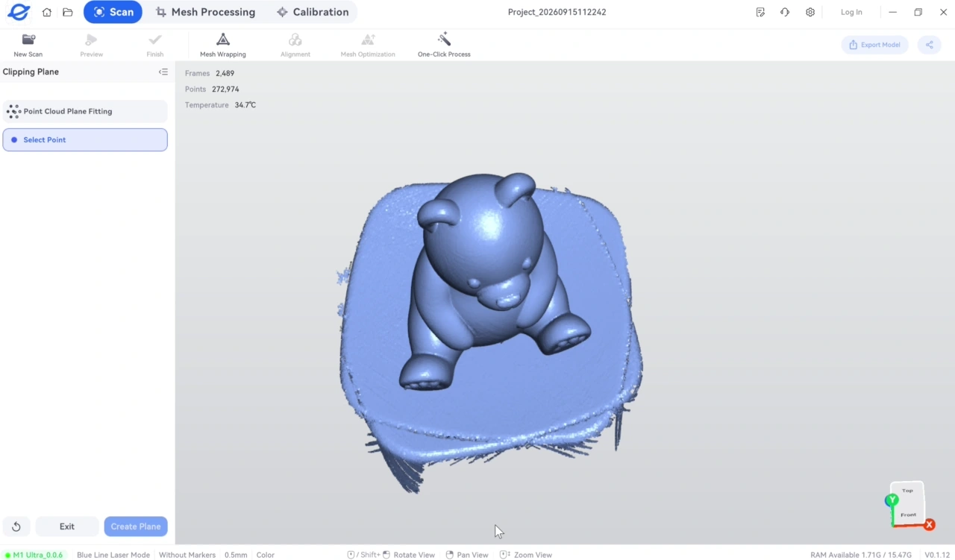
Task: Click the Finish checkmark icon
Action: coord(155,45)
